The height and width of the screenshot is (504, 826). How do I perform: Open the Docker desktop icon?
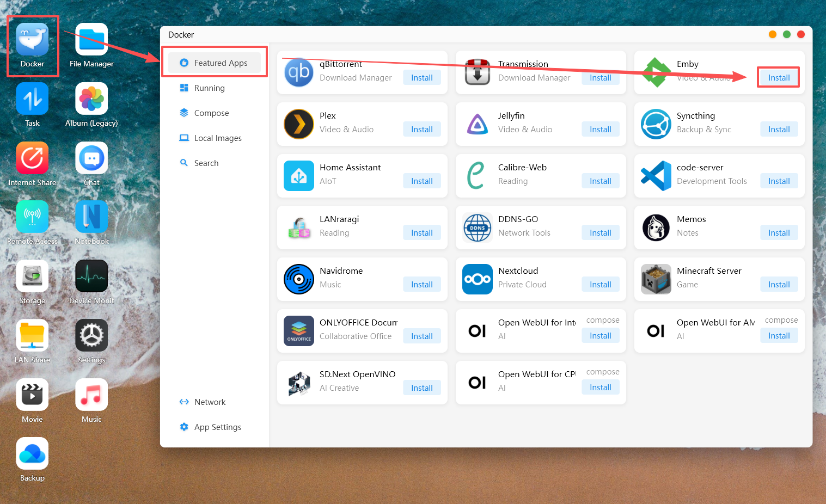point(32,39)
